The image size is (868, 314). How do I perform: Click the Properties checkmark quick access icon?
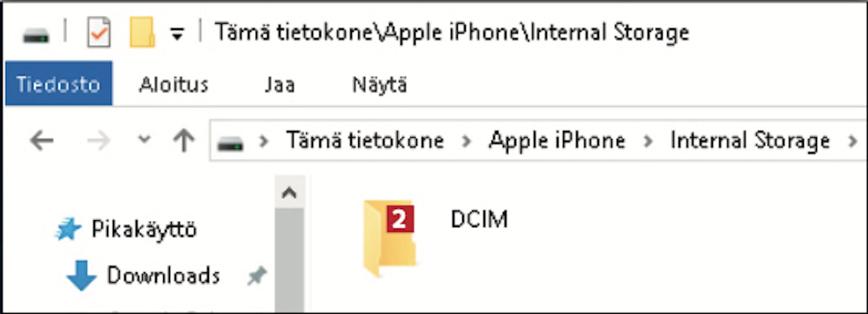click(x=98, y=32)
